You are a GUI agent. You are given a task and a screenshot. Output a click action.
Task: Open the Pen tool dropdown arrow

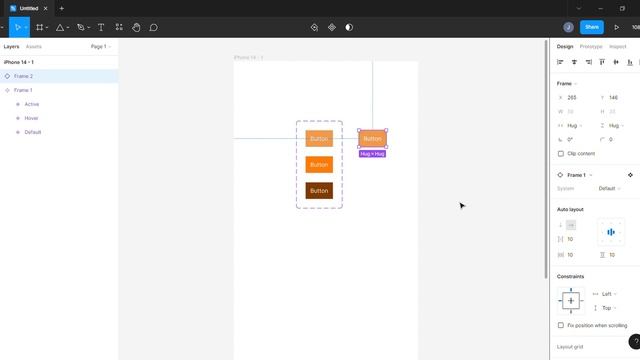tap(89, 27)
